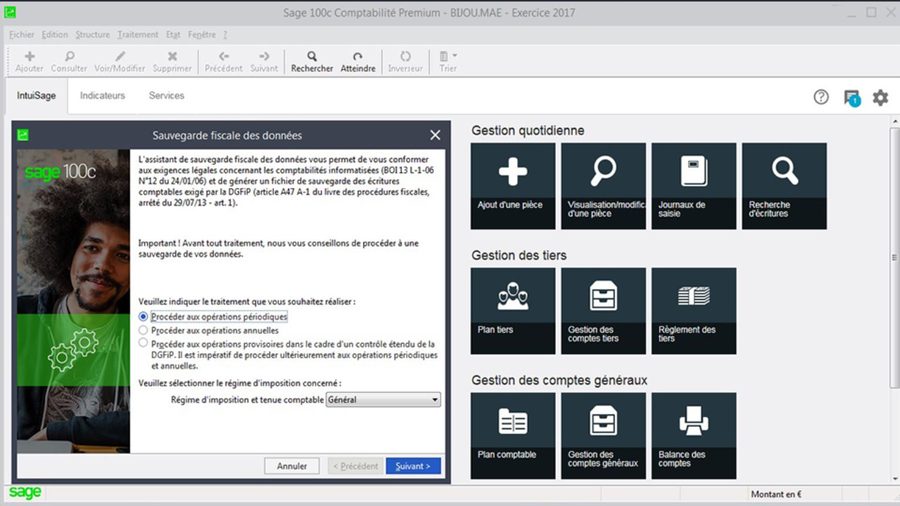Viewport: 900px width, 506px height.
Task: Click the Gestion quotidienne heading
Action: click(x=527, y=130)
